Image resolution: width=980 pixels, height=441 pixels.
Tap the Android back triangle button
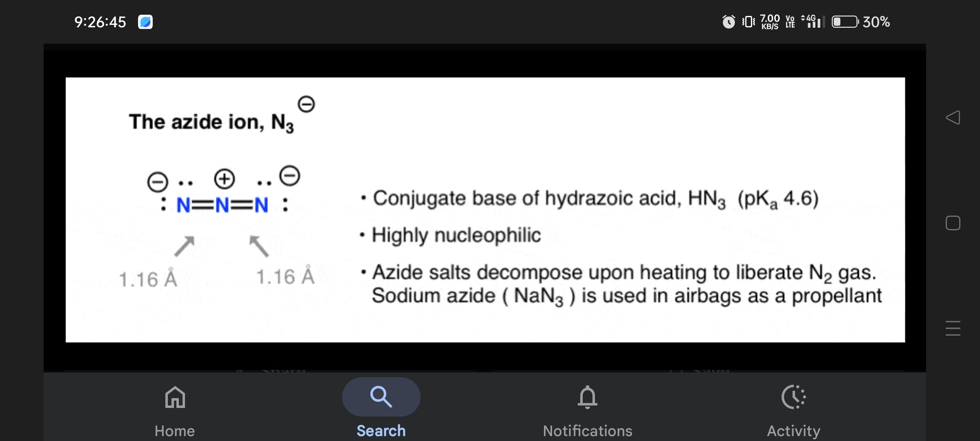953,118
